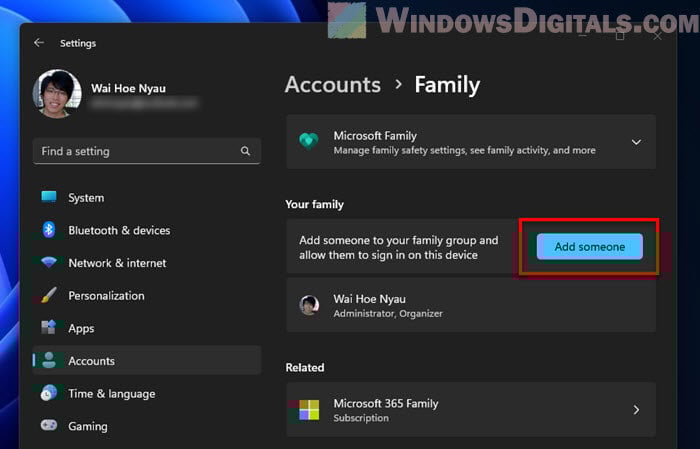The height and width of the screenshot is (449, 700).
Task: Open the Apps category
Action: point(146,328)
